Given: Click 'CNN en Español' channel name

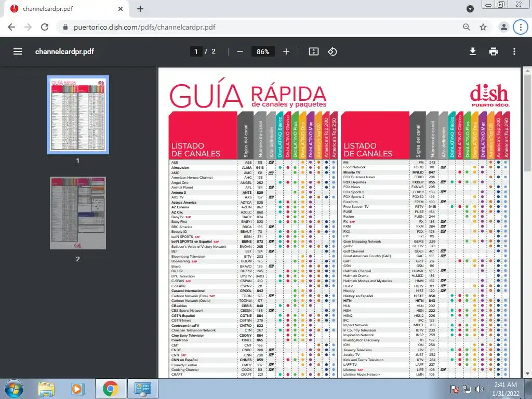Looking at the screenshot, I should pyautogui.click(x=184, y=360).
